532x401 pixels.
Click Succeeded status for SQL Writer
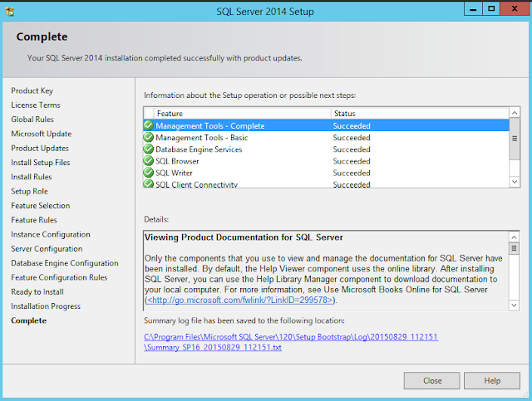pyautogui.click(x=352, y=174)
